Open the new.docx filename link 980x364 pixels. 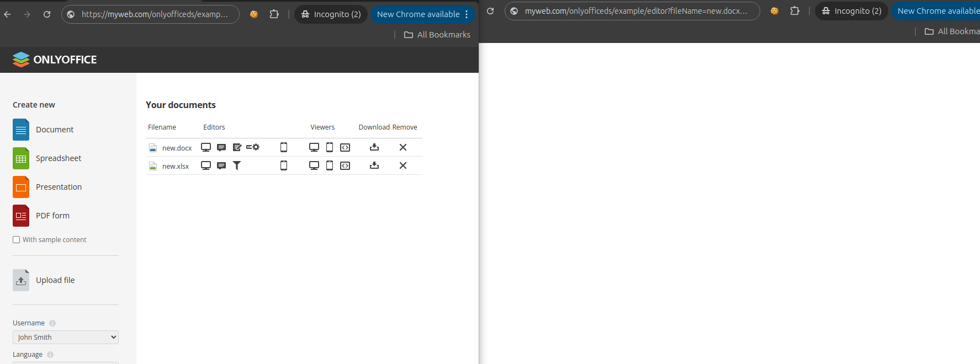pos(177,148)
